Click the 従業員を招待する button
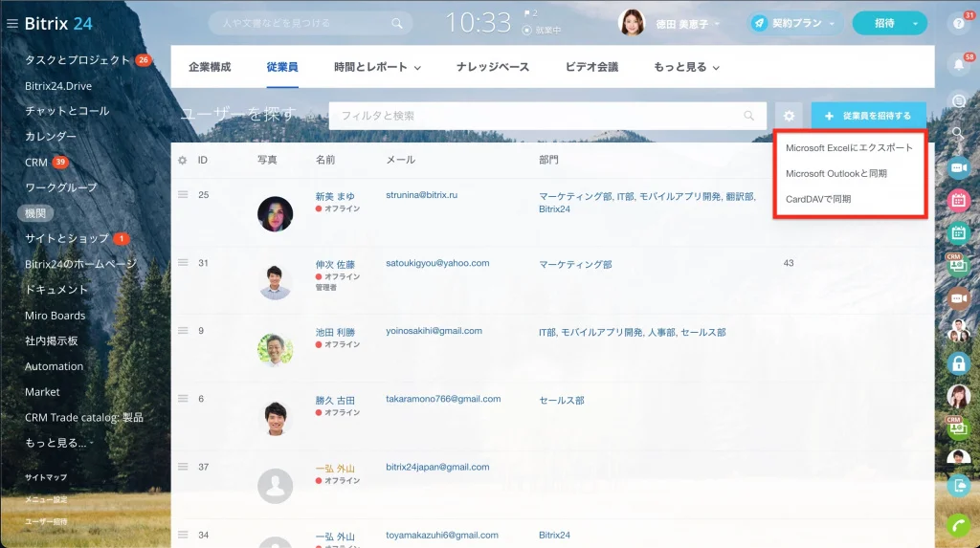The height and width of the screenshot is (548, 980). [x=868, y=116]
